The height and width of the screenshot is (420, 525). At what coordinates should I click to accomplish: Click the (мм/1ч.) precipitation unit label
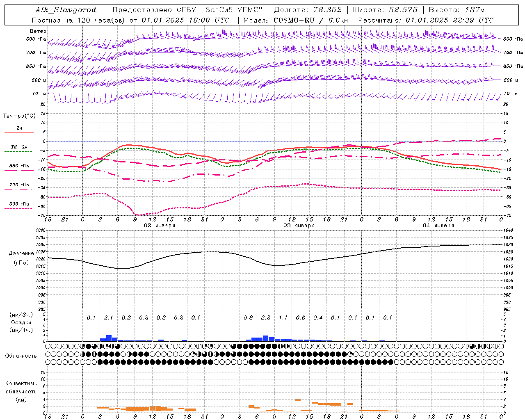(21, 330)
